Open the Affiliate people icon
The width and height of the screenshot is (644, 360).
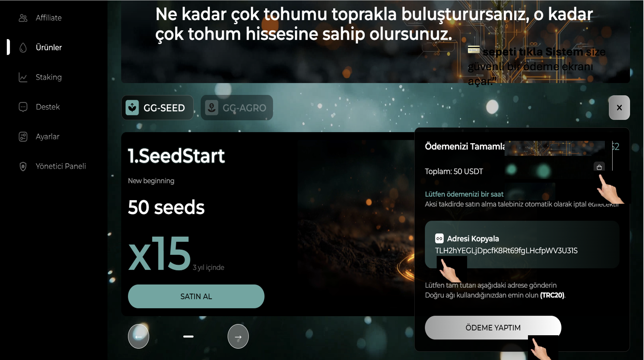(x=23, y=18)
